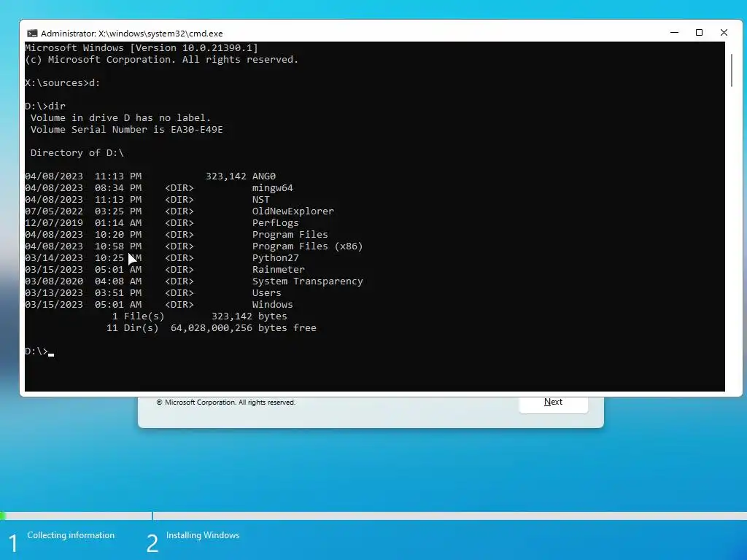Minimize the Administrator cmd.exe window
Screen dimensions: 747x560
pyautogui.click(x=674, y=32)
